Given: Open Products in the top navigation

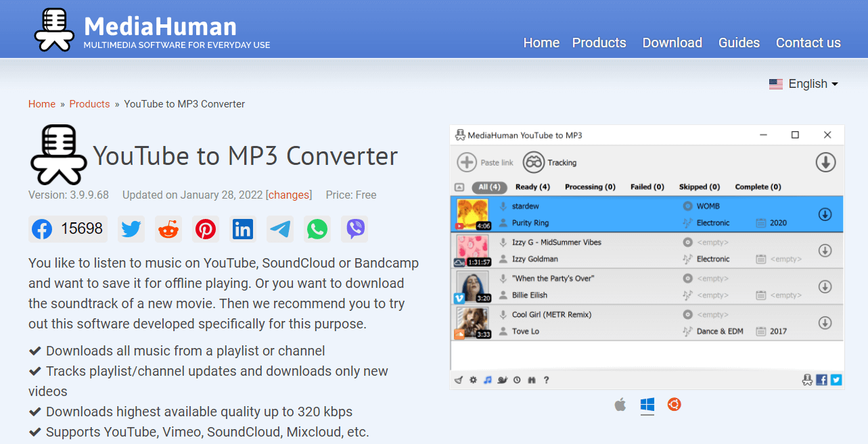Looking at the screenshot, I should coord(599,43).
